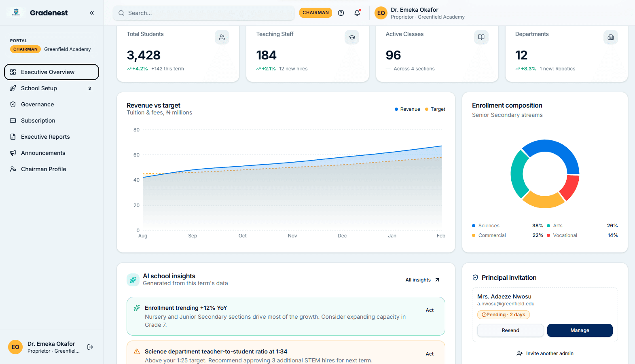Viewport: 635px width, 364px height.
Task: Click the Total Students people icon
Action: click(222, 37)
